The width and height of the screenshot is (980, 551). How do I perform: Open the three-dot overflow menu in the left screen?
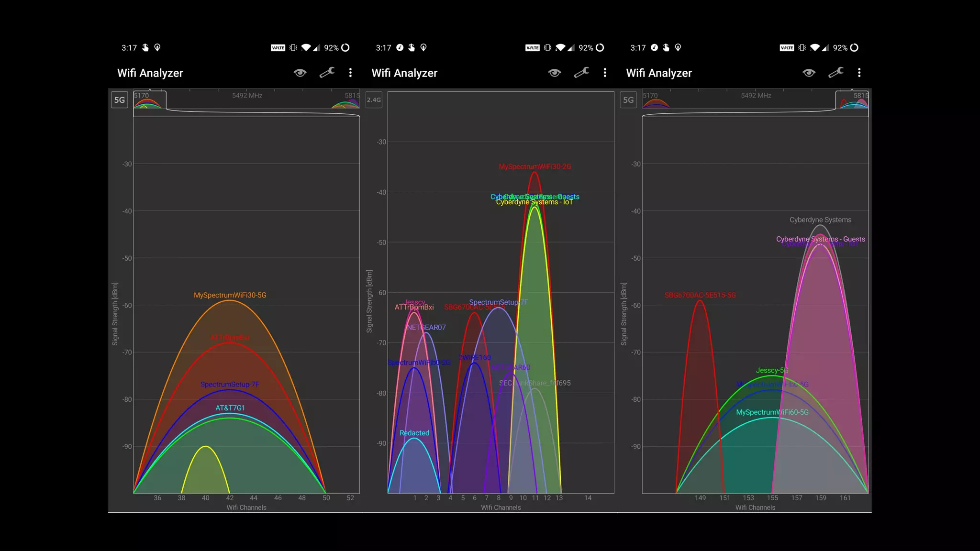click(x=351, y=73)
